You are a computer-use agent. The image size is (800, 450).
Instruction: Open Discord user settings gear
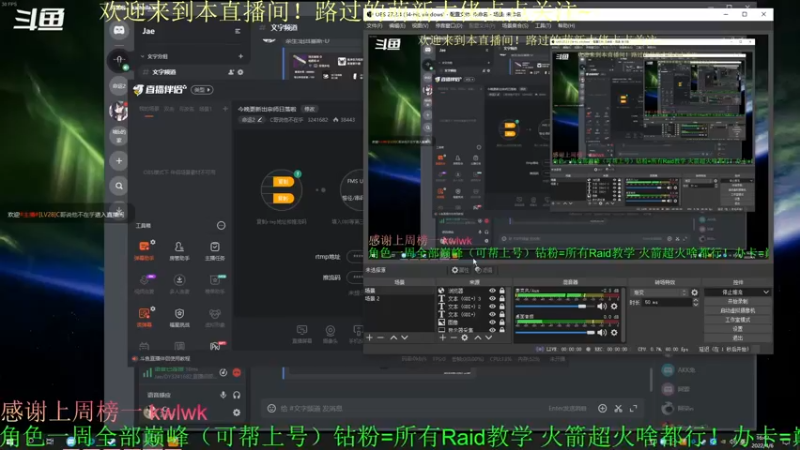tap(237, 412)
